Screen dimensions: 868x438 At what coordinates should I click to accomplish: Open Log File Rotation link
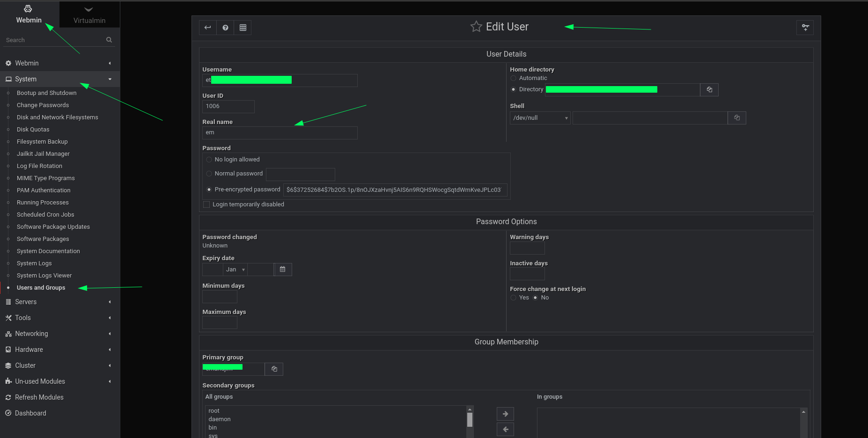pos(39,166)
